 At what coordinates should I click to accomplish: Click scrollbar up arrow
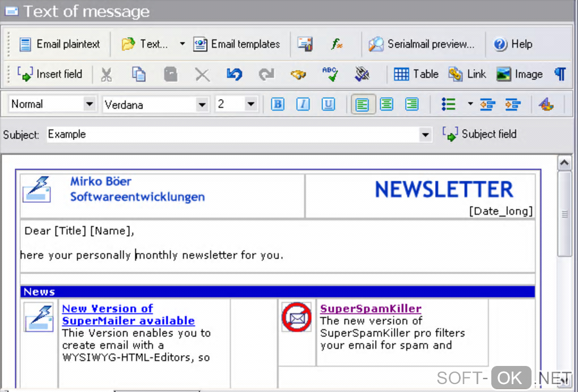(x=564, y=163)
